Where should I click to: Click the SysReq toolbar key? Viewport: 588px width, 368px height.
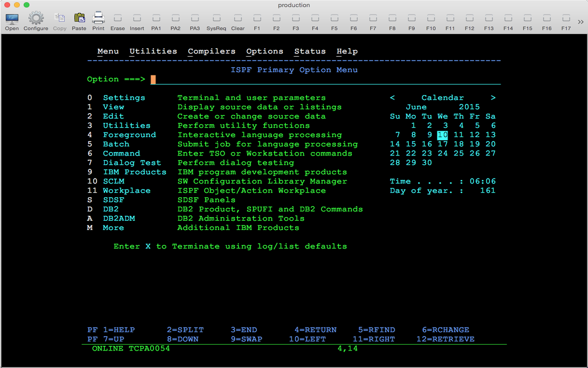coord(216,21)
